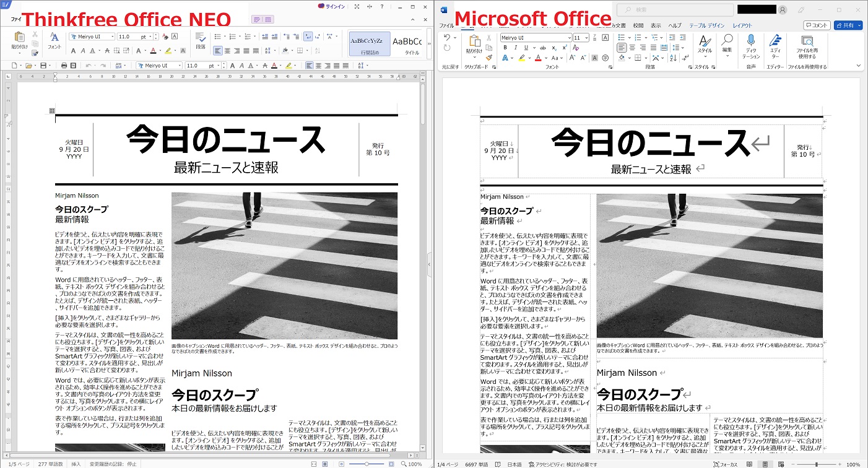Toggle justify alignment in Word's Paragraph group

[x=654, y=48]
